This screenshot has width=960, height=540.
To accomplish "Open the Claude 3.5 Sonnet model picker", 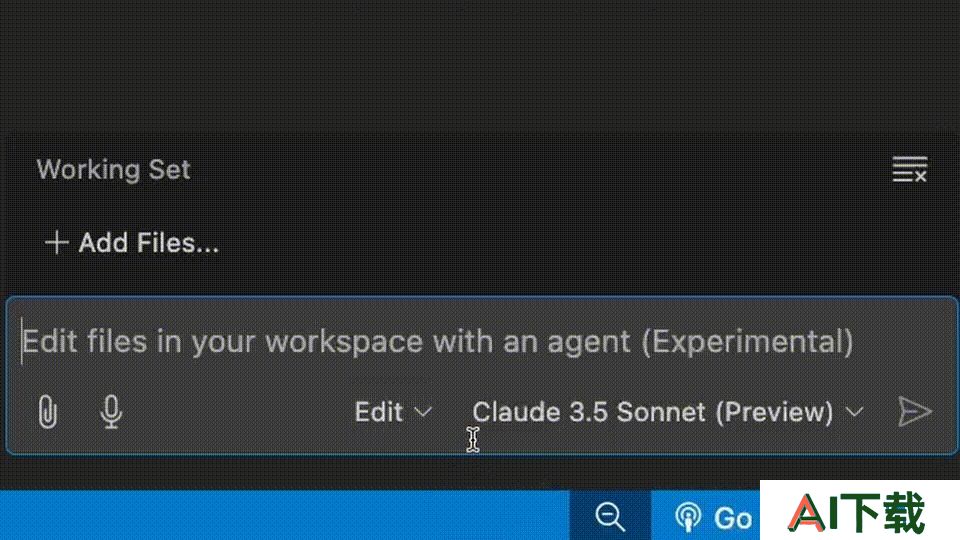I will (x=668, y=412).
